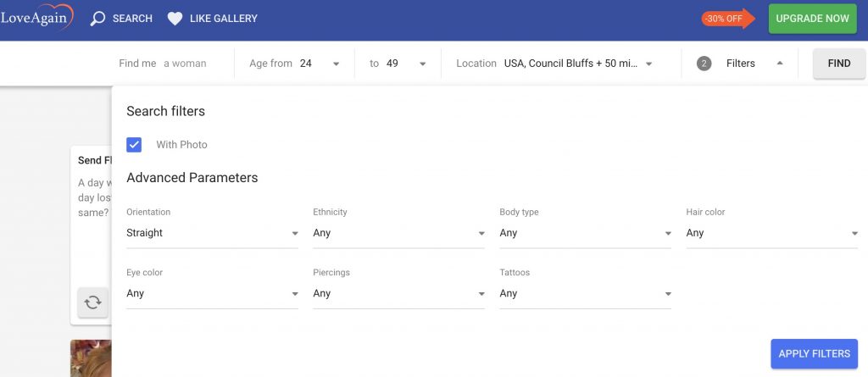Open the Location dropdown

coord(554,64)
